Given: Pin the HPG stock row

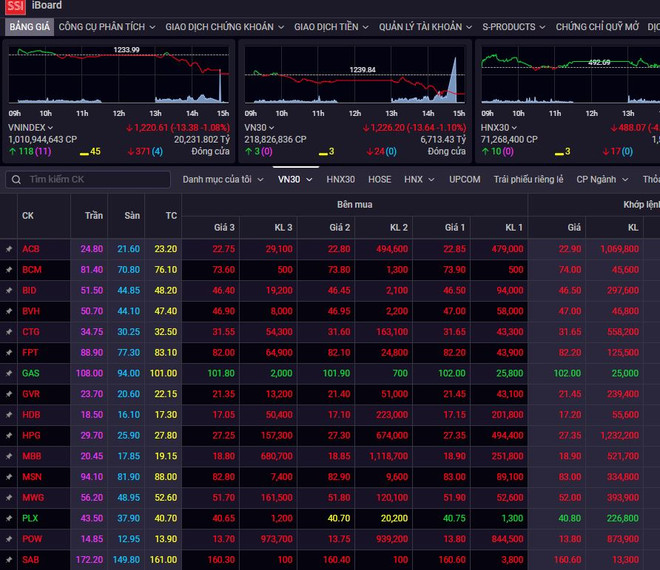Looking at the screenshot, I should (9, 436).
